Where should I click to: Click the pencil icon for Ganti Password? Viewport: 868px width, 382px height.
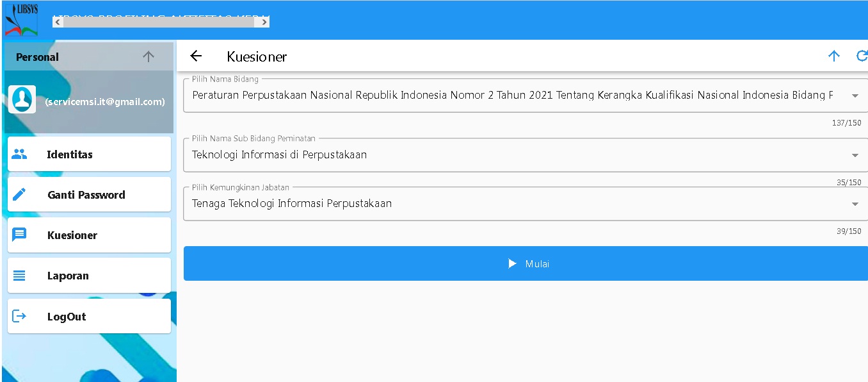[x=20, y=195]
